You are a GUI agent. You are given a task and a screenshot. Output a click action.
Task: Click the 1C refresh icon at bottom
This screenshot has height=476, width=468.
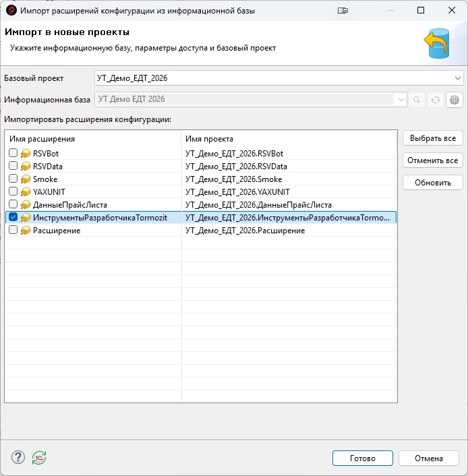(39, 458)
